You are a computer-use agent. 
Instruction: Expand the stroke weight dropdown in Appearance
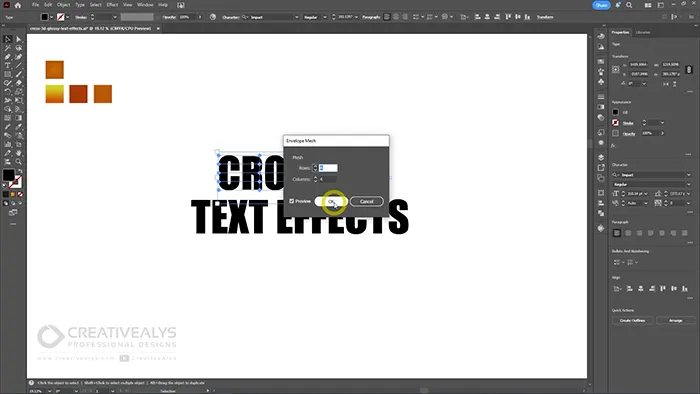pos(662,123)
